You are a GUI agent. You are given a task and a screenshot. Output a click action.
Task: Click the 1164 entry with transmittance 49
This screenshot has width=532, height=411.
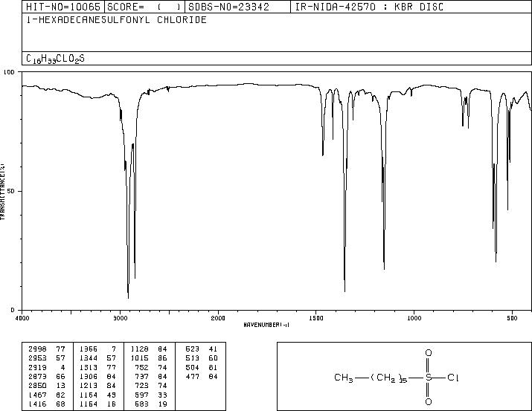click(x=89, y=395)
